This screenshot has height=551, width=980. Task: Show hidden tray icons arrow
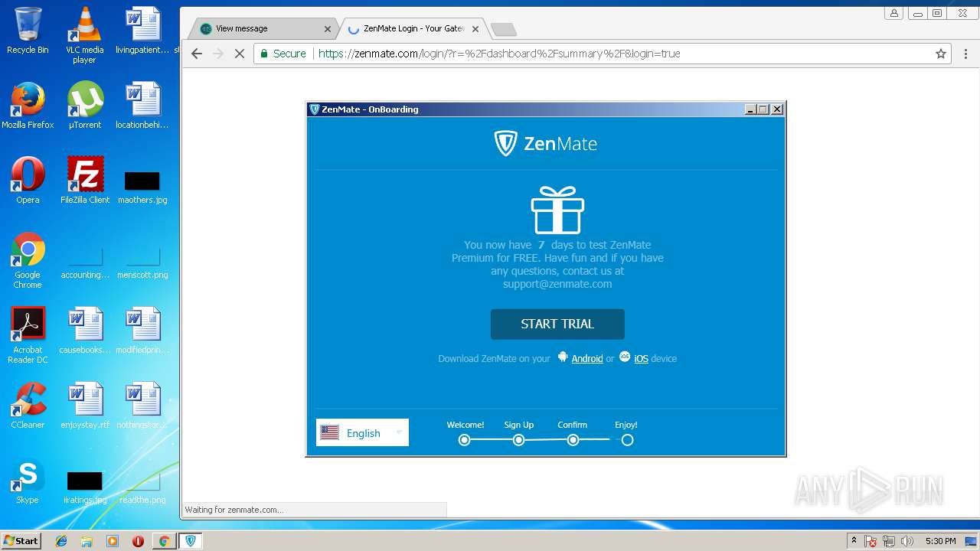click(x=854, y=541)
